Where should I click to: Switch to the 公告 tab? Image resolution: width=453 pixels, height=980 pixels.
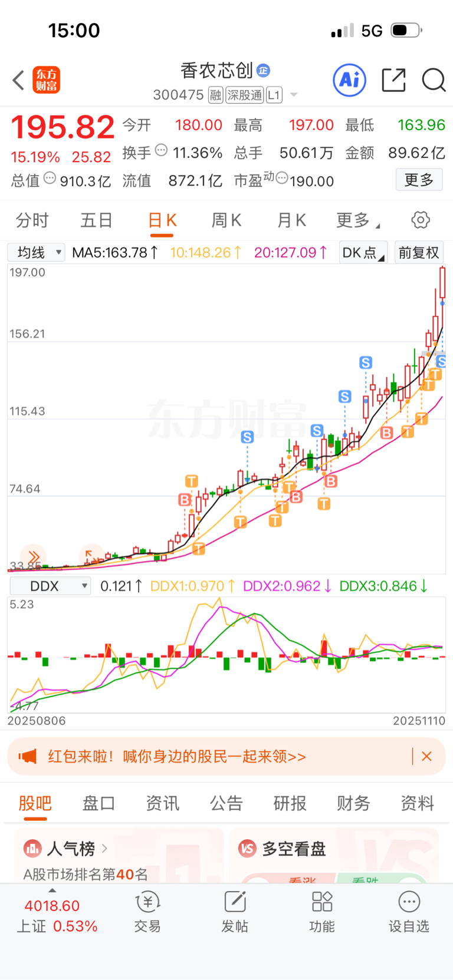(226, 803)
